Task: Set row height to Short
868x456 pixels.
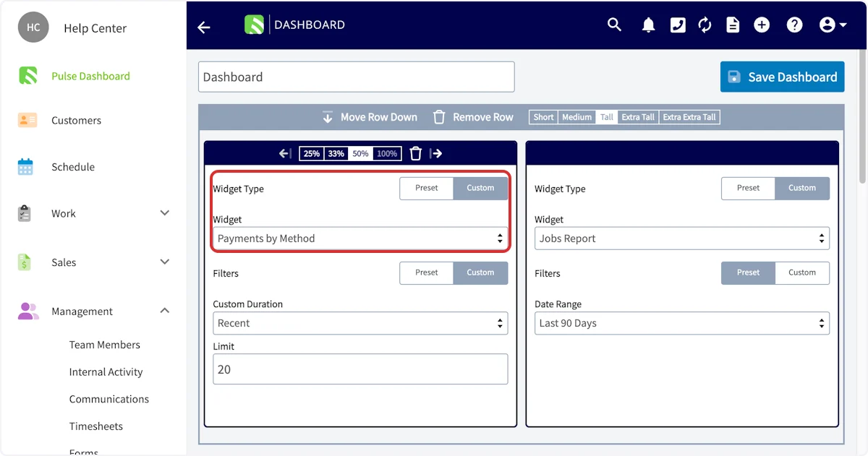Action: (544, 117)
